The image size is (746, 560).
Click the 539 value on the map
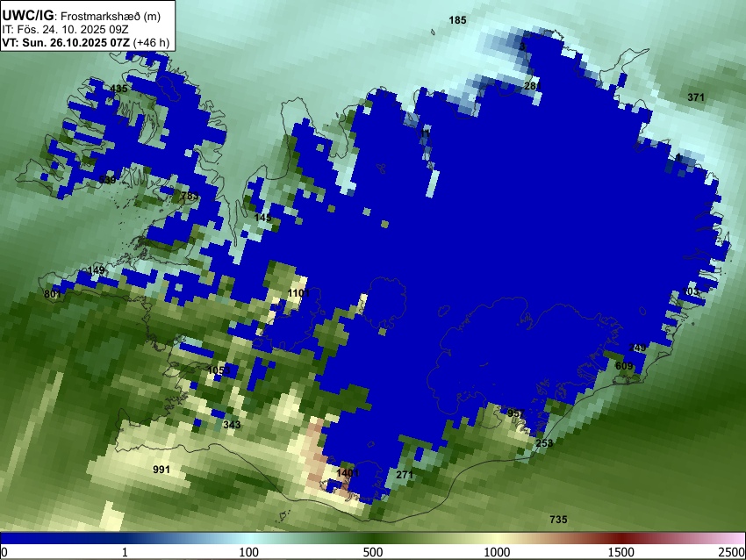click(107, 179)
